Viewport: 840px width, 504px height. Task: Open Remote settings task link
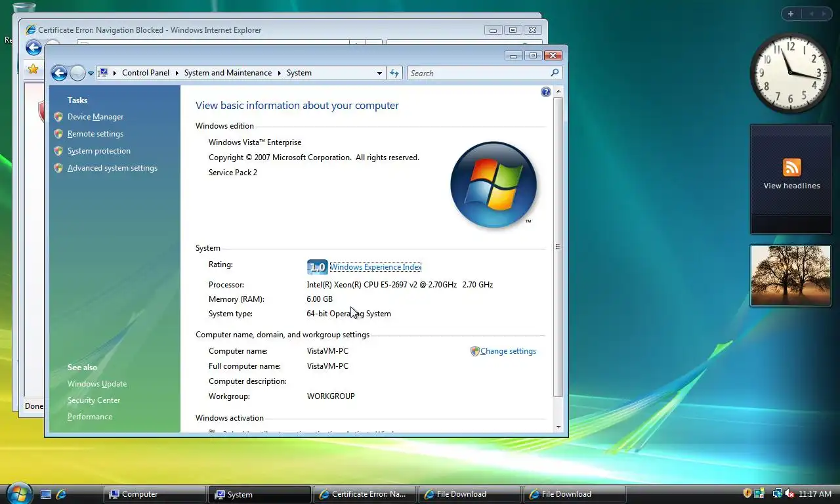point(95,134)
